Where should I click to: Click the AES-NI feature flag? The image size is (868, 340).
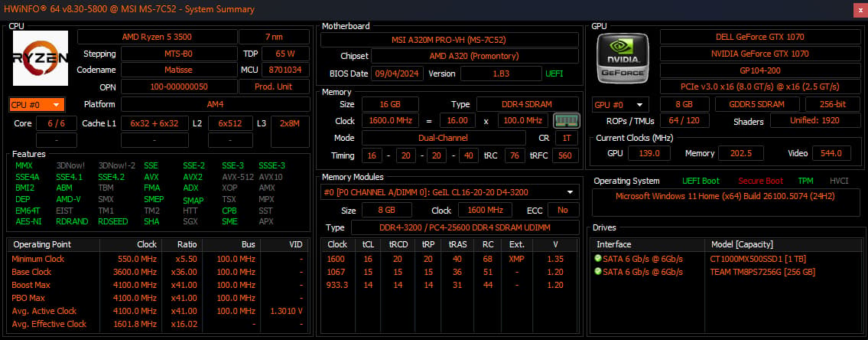click(28, 221)
